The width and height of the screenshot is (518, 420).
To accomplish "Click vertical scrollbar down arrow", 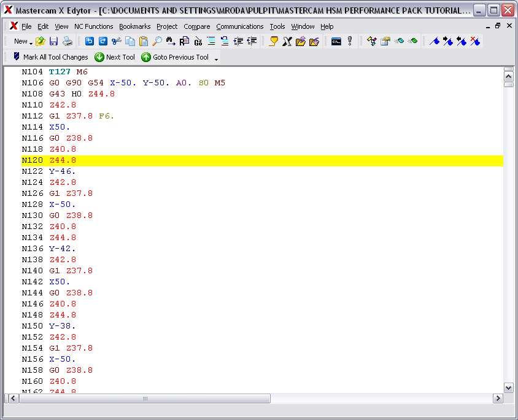I will tap(508, 387).
